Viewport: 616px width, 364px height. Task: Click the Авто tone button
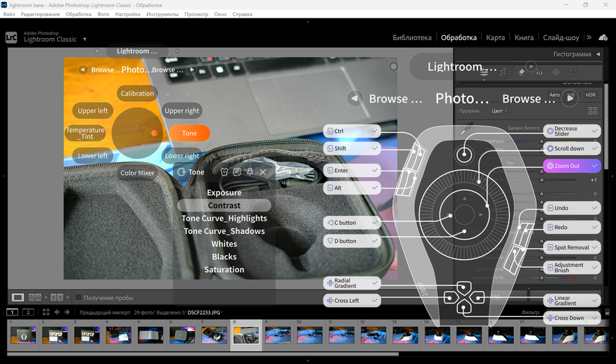pyautogui.click(x=554, y=95)
